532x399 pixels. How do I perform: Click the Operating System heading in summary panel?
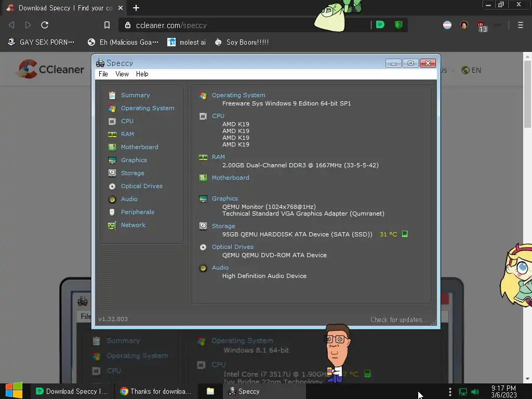click(x=238, y=95)
